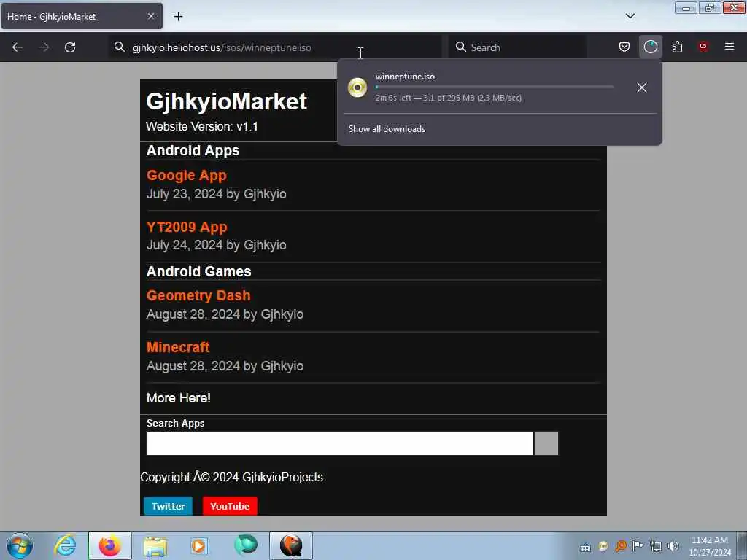Go back with the browser back arrow
The height and width of the screenshot is (560, 747).
click(x=18, y=47)
